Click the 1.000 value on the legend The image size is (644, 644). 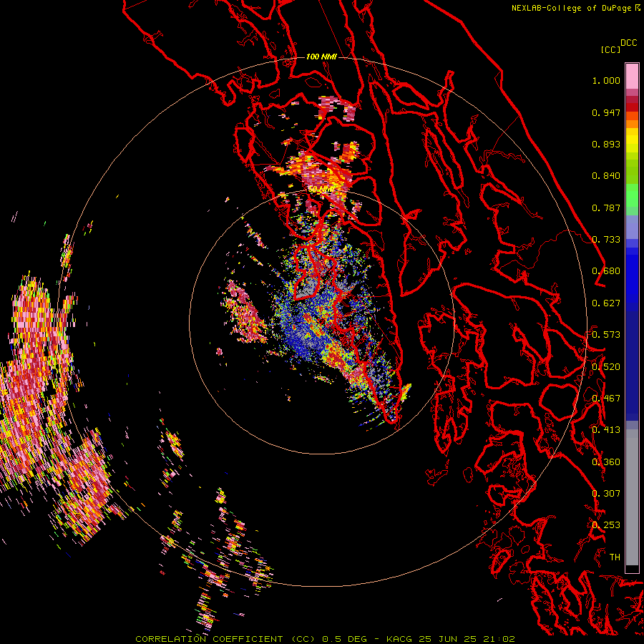(606, 80)
